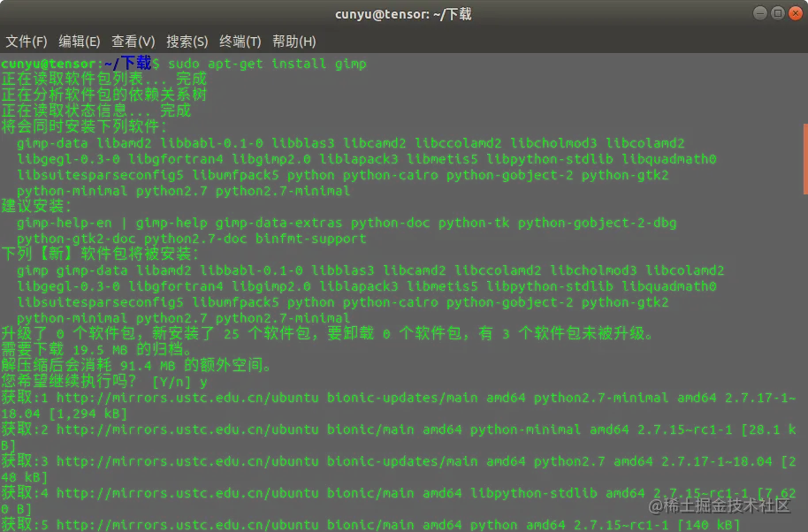Open the 查看(V) menu
This screenshot has height=532, width=808.
[133, 42]
